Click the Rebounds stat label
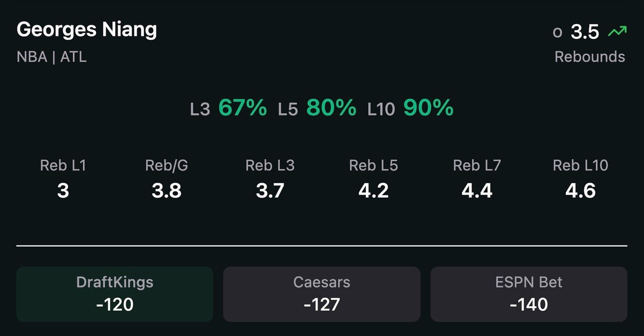This screenshot has width=644, height=336. point(590,57)
